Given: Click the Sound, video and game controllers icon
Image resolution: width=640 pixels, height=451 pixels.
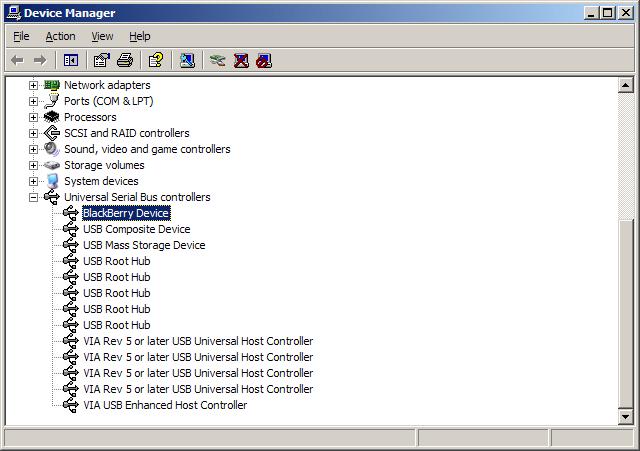Looking at the screenshot, I should (52, 149).
